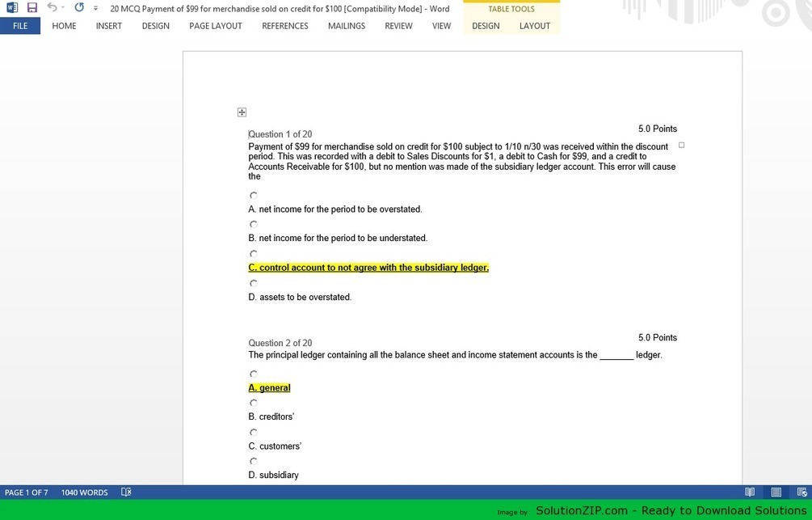Select radio button for B. creditors' option
812x520 pixels.
pyautogui.click(x=254, y=403)
